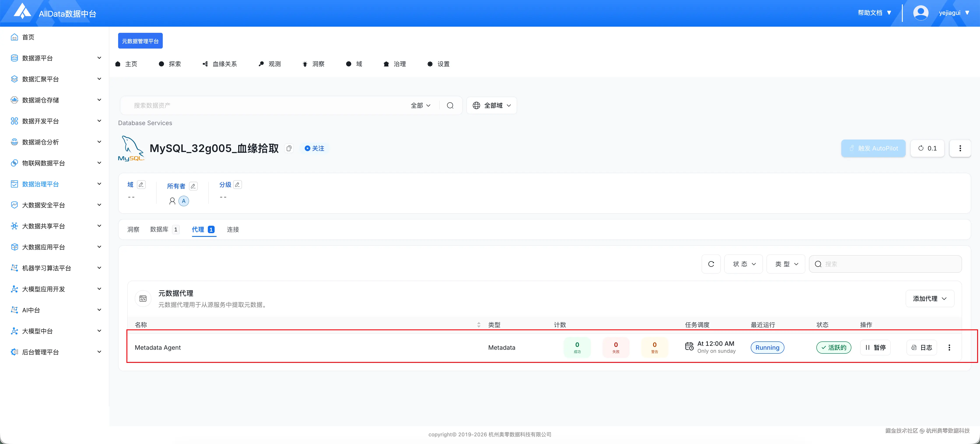Select the 代理 tab

[x=203, y=229]
